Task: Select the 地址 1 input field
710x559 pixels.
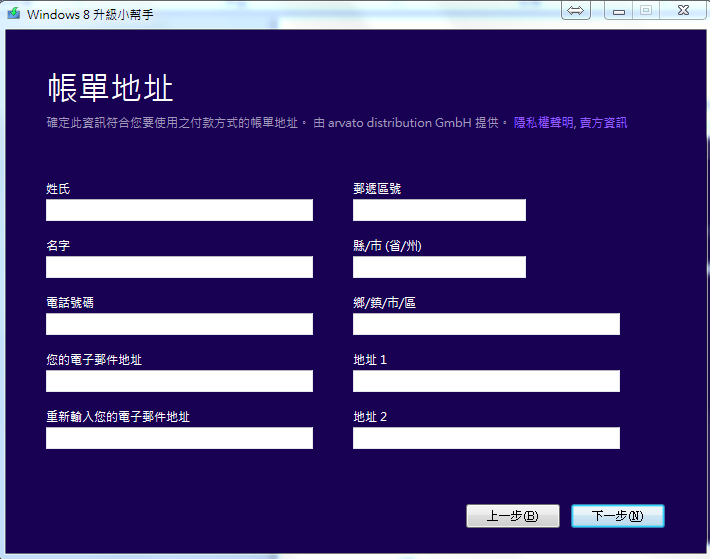Action: (486, 381)
